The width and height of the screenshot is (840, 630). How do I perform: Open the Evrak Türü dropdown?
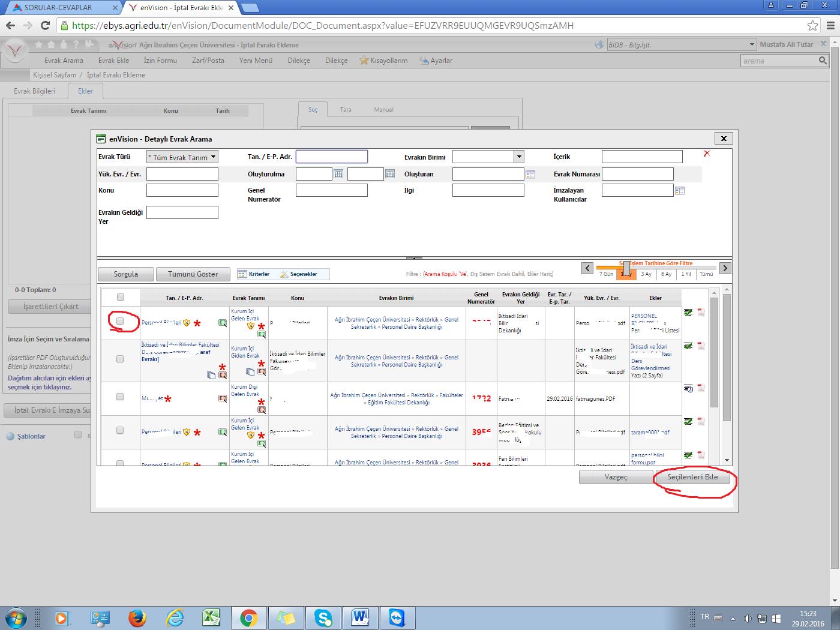pos(182,157)
